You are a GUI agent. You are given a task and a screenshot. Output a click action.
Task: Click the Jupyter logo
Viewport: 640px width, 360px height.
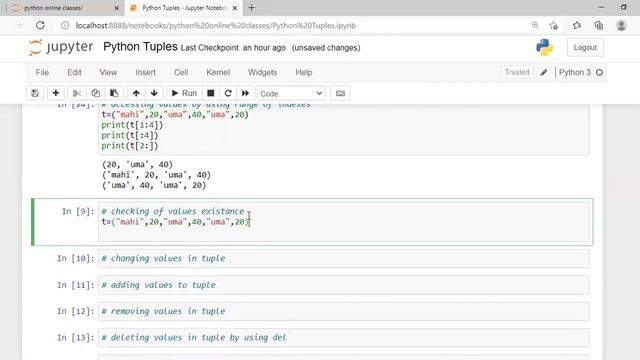coord(61,47)
